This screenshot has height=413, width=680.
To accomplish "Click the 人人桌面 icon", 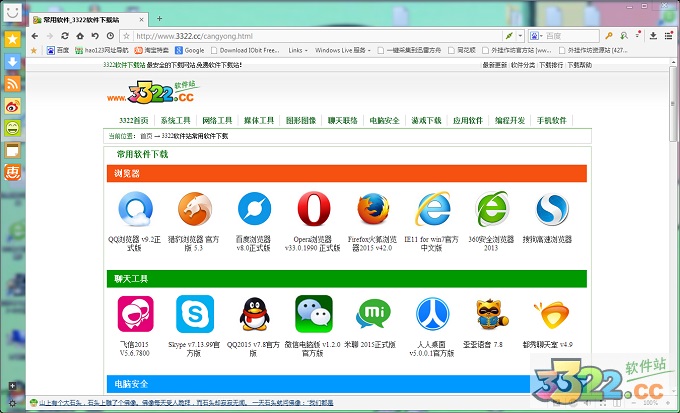I will tap(432, 314).
